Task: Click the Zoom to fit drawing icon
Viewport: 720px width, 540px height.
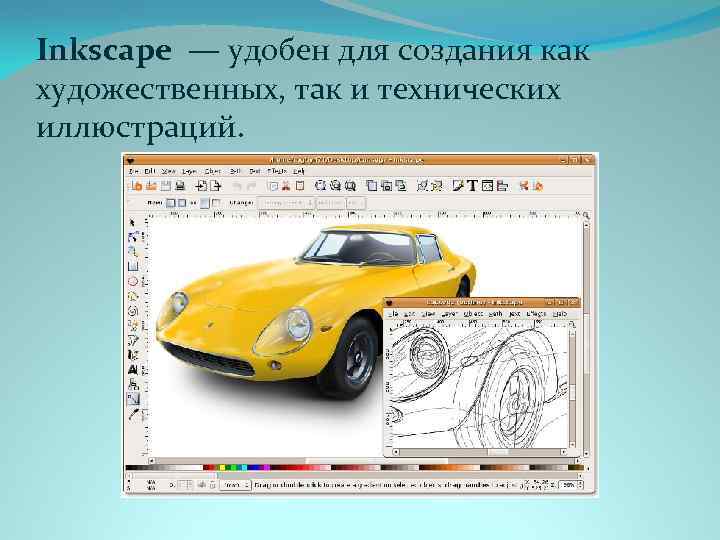Action: [335, 186]
